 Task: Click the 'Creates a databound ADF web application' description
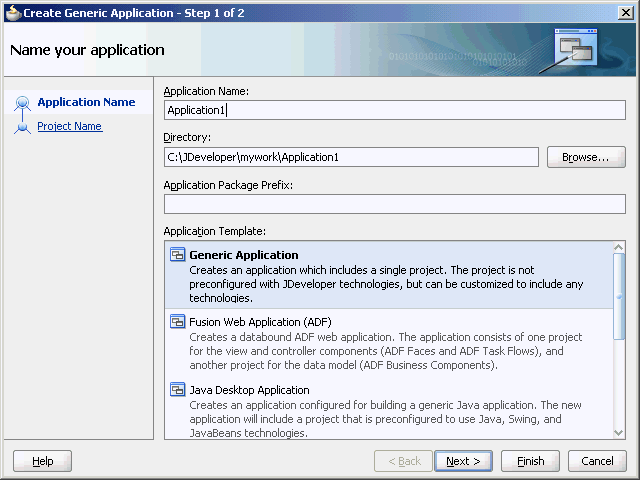[386, 351]
